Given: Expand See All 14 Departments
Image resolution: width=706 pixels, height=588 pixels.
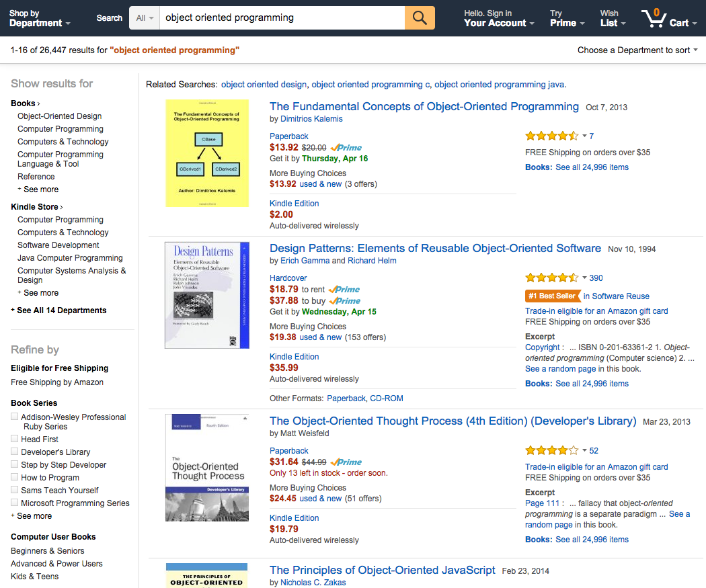Looking at the screenshot, I should pos(58,310).
